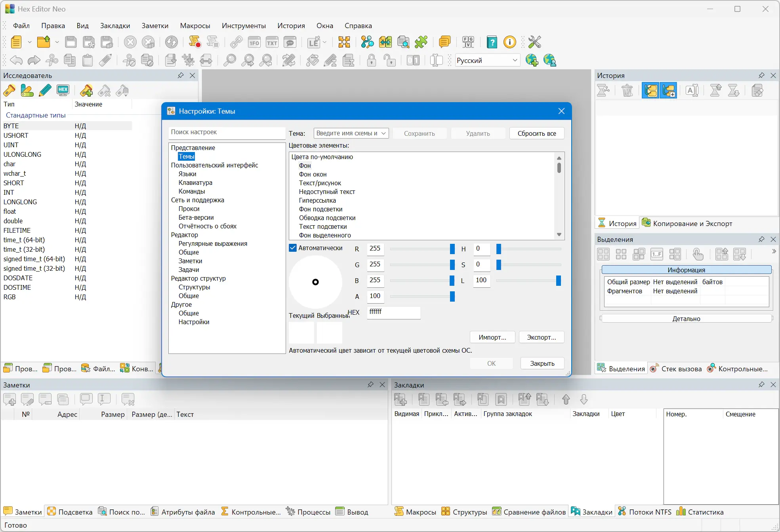Pin the Исследователь panel
780x532 pixels.
[181, 75]
